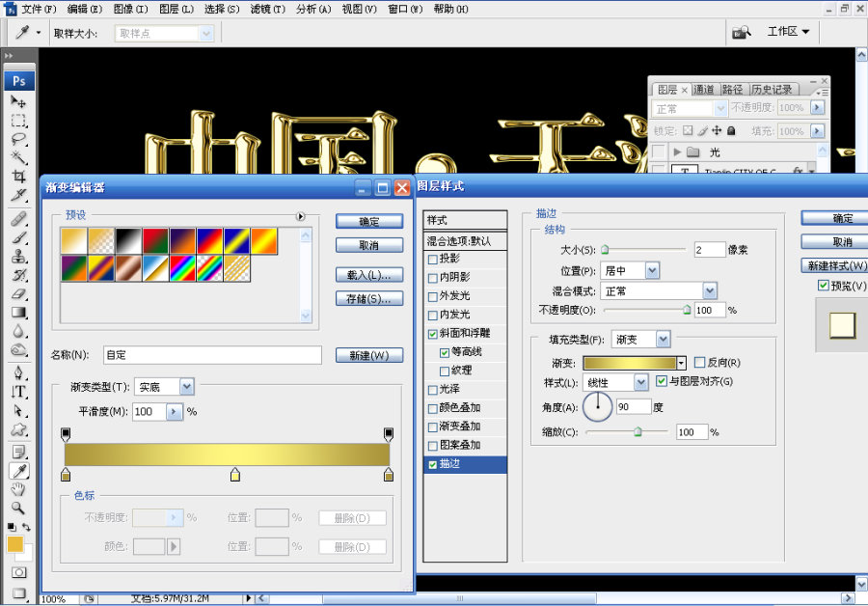Select the Lasso tool
This screenshot has height=606, width=868.
point(18,139)
